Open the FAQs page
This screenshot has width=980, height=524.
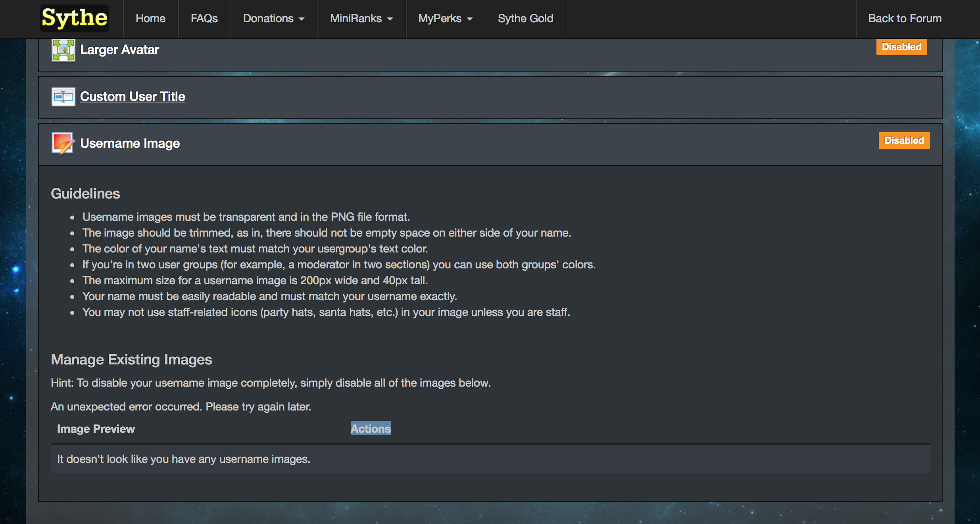[x=204, y=19]
